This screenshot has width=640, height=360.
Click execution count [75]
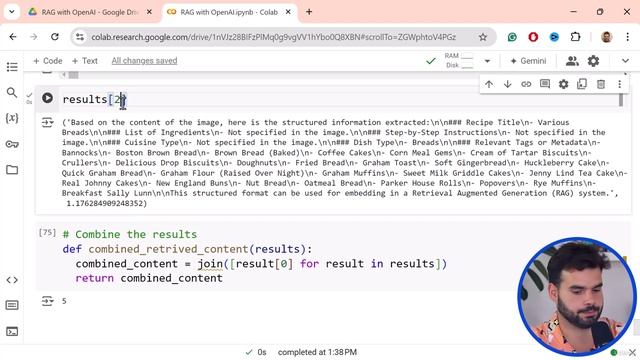pos(47,233)
